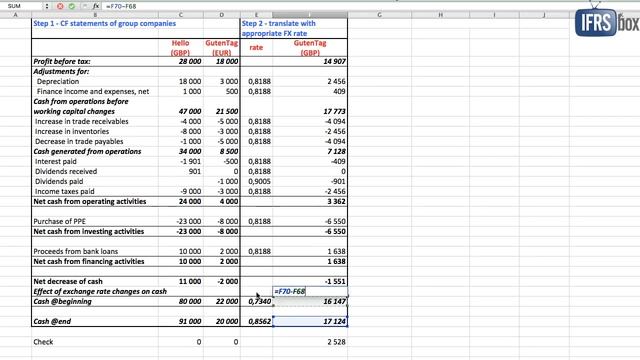Select the 'Hello (GBP)' column heading cell
The height and width of the screenshot is (360, 640).
pos(180,48)
